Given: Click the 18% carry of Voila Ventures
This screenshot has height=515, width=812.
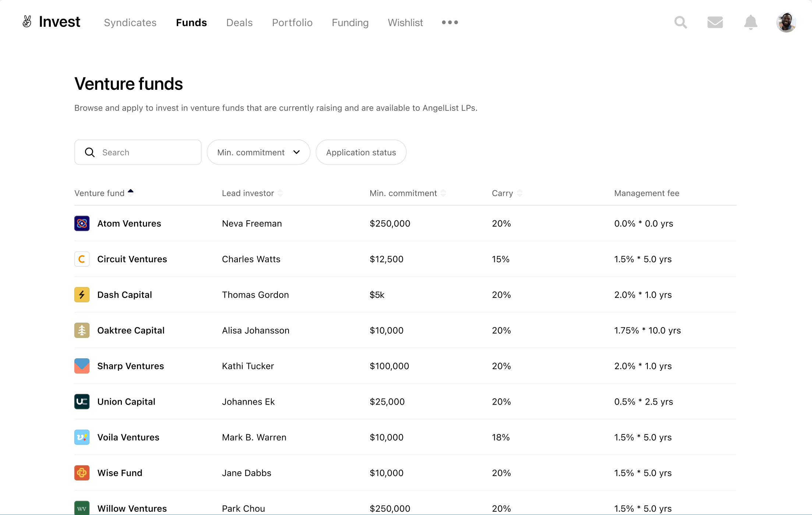Looking at the screenshot, I should 501,437.
